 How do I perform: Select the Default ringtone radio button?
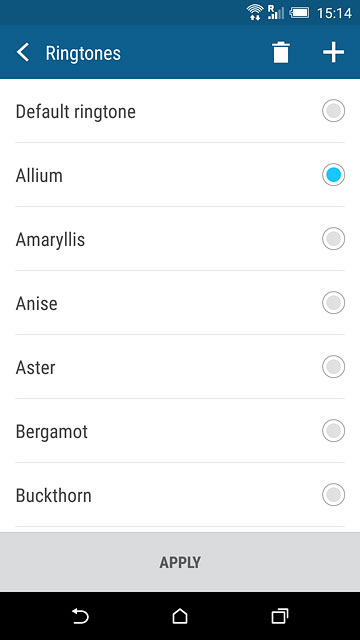[x=333, y=111]
